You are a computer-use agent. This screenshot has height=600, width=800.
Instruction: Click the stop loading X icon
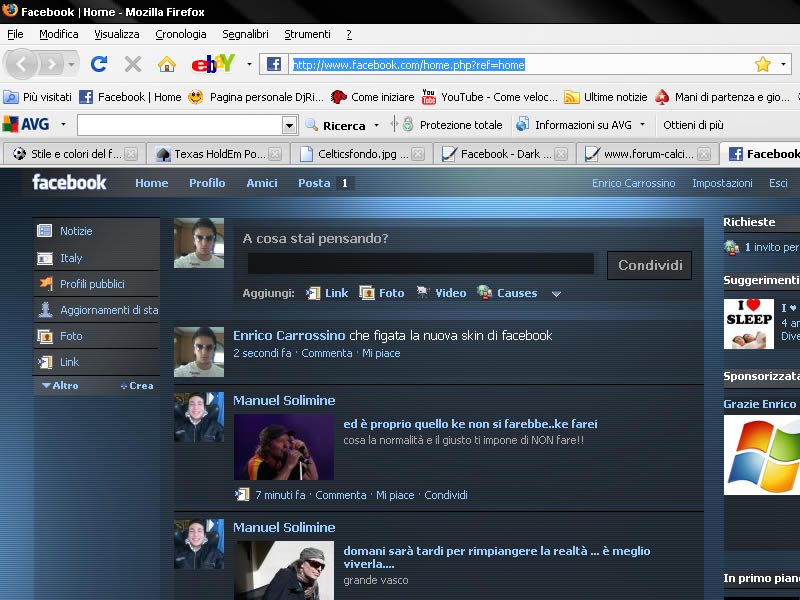click(x=132, y=64)
